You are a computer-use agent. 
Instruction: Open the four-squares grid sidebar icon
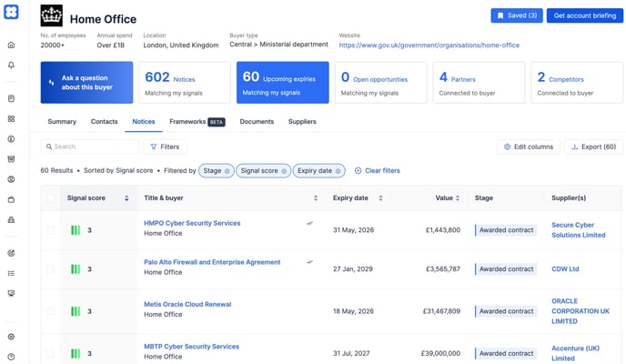[x=11, y=118]
